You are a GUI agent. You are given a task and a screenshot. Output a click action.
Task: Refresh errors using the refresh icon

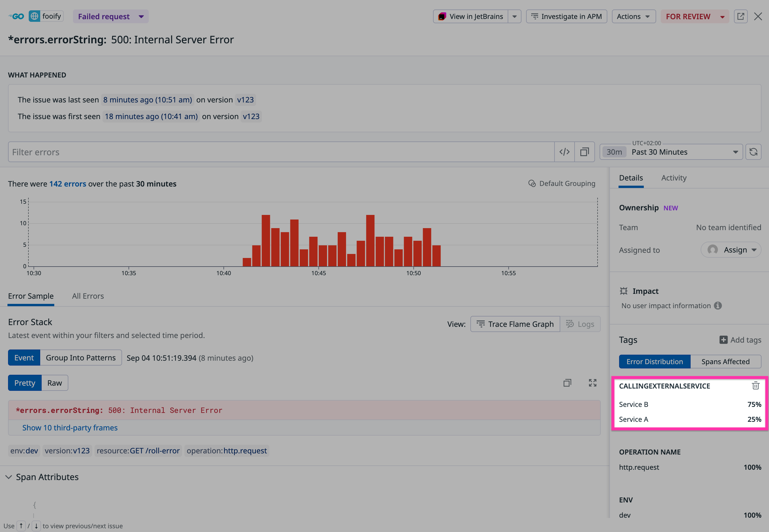point(753,152)
